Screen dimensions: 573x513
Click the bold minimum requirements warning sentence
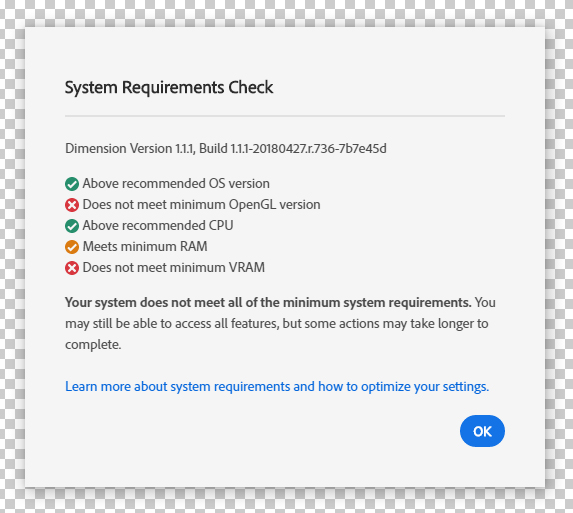click(268, 303)
